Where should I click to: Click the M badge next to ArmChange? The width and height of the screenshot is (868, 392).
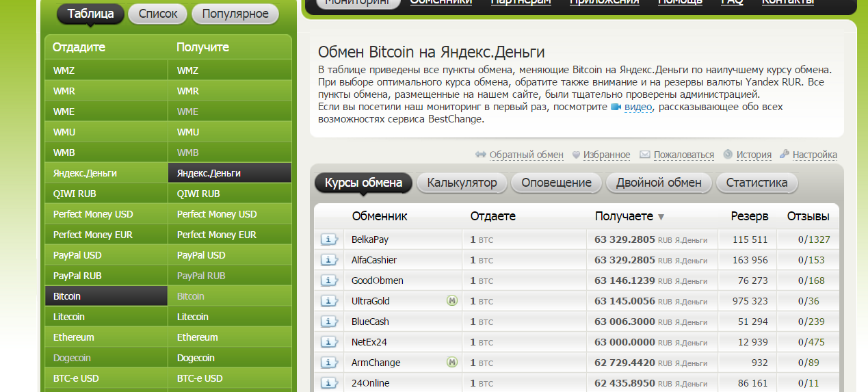coord(451,363)
